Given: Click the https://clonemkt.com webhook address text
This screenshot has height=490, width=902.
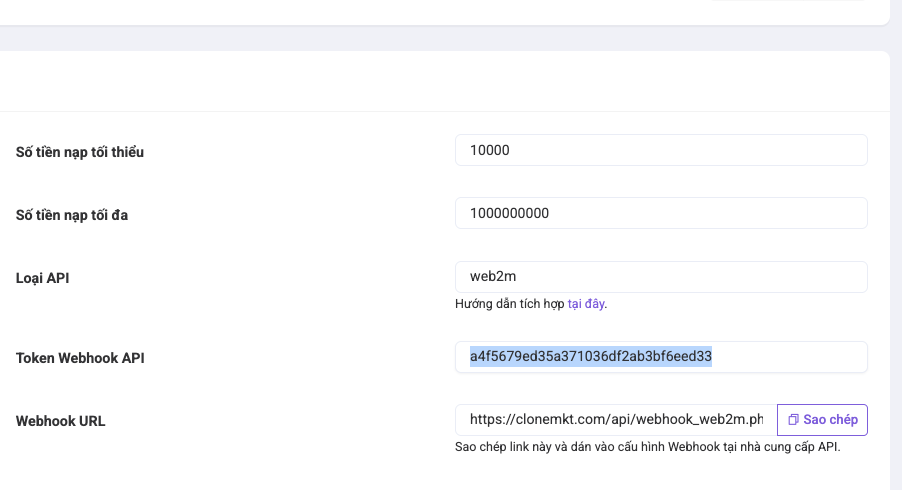Looking at the screenshot, I should click(616, 420).
